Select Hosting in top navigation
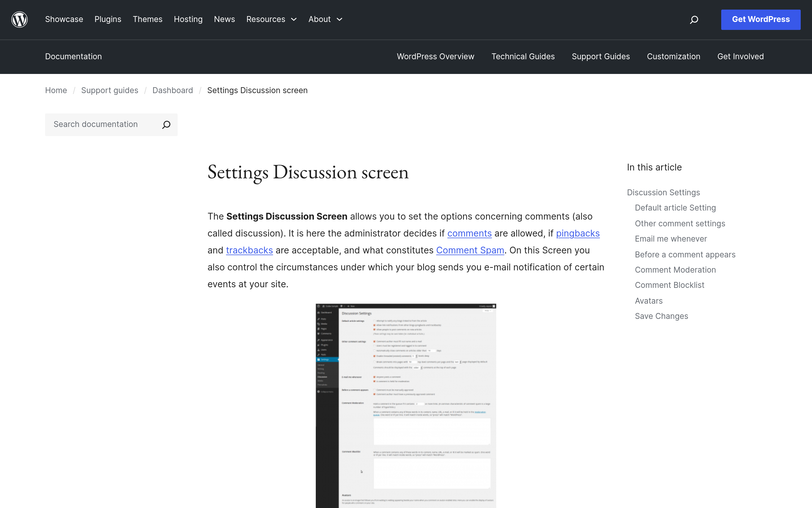This screenshot has height=508, width=812. 188,19
